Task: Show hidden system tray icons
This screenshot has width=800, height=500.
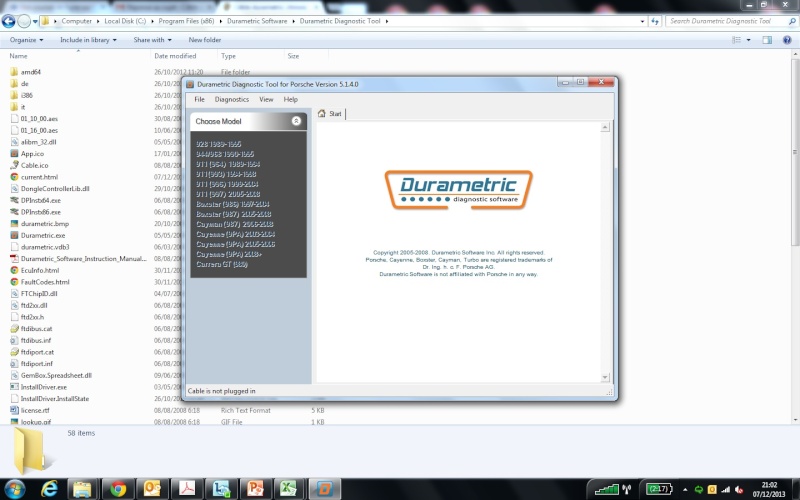Action: [685, 490]
